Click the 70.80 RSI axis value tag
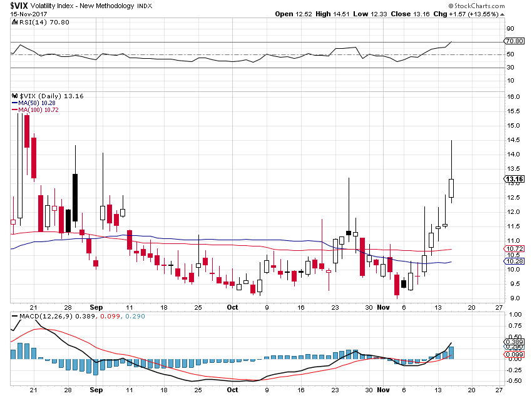This screenshot has width=532, height=396. click(x=514, y=41)
